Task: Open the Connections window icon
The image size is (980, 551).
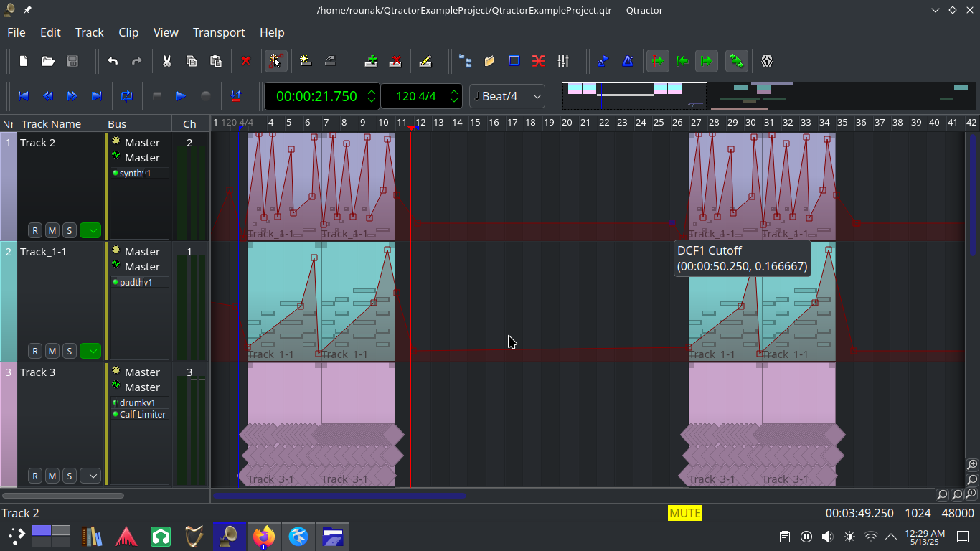Action: coord(539,62)
